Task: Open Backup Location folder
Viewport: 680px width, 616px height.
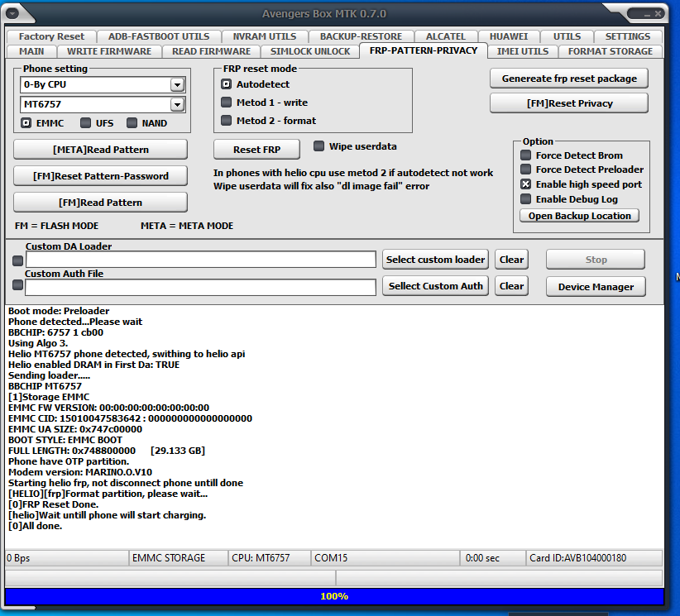Action: pyautogui.click(x=579, y=216)
